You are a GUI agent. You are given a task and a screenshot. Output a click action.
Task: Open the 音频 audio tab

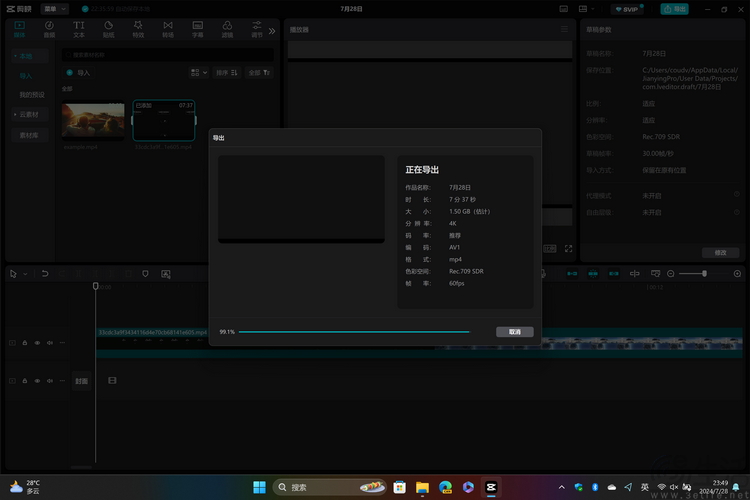pos(49,29)
